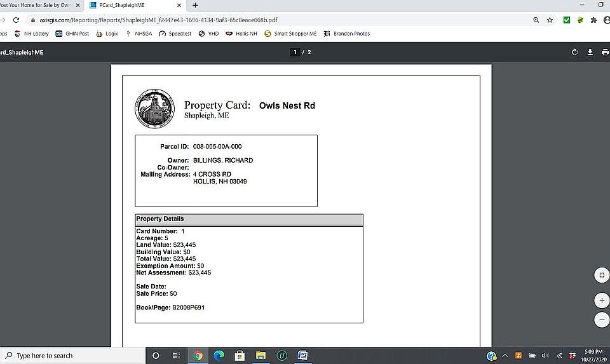Click the Get Help tray icon
Screen dimensions: 610x364
point(491,356)
